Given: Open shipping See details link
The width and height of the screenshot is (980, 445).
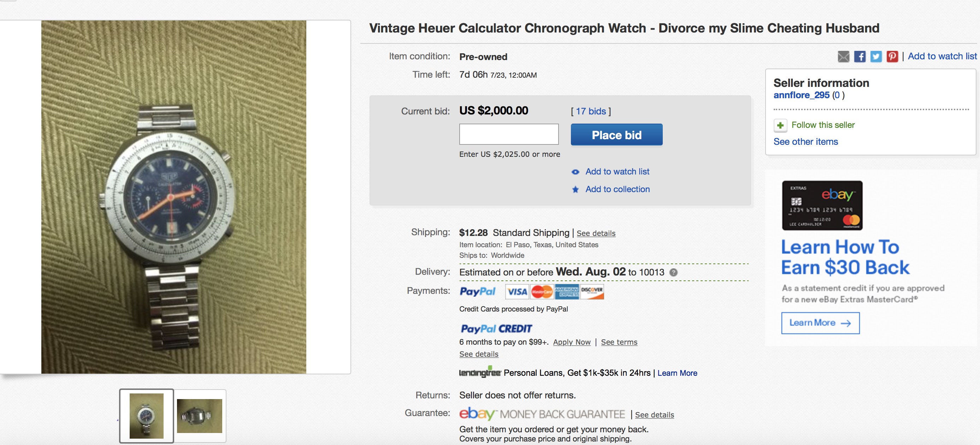Looking at the screenshot, I should (x=596, y=233).
